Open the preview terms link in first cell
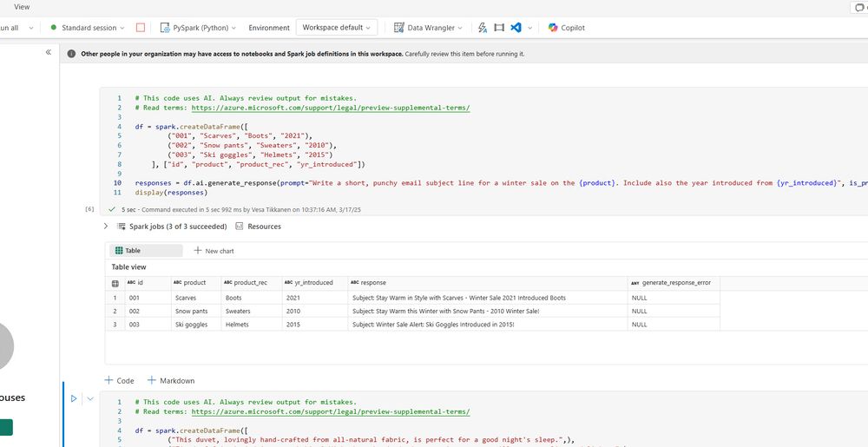Image resolution: width=868 pixels, height=447 pixels. [x=331, y=108]
